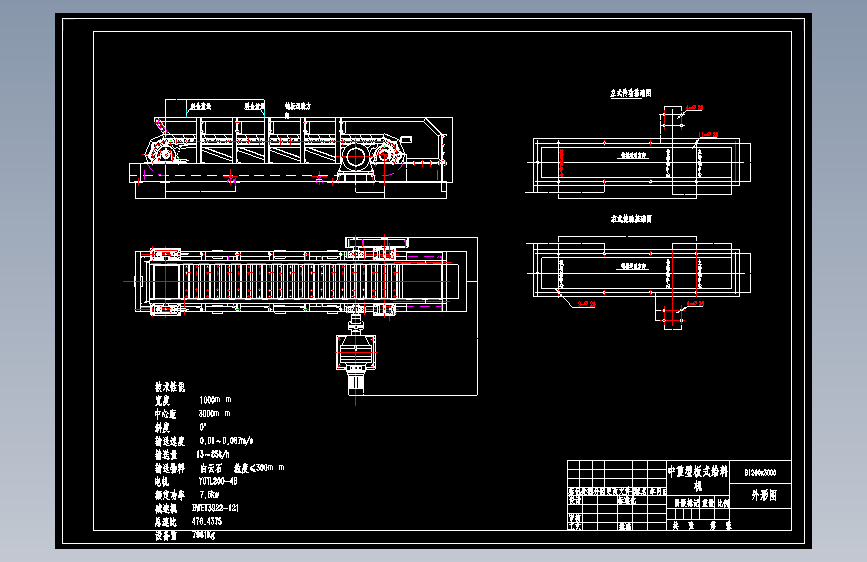Click the upper foundation plan title text
This screenshot has width=867, height=562.
click(631, 93)
